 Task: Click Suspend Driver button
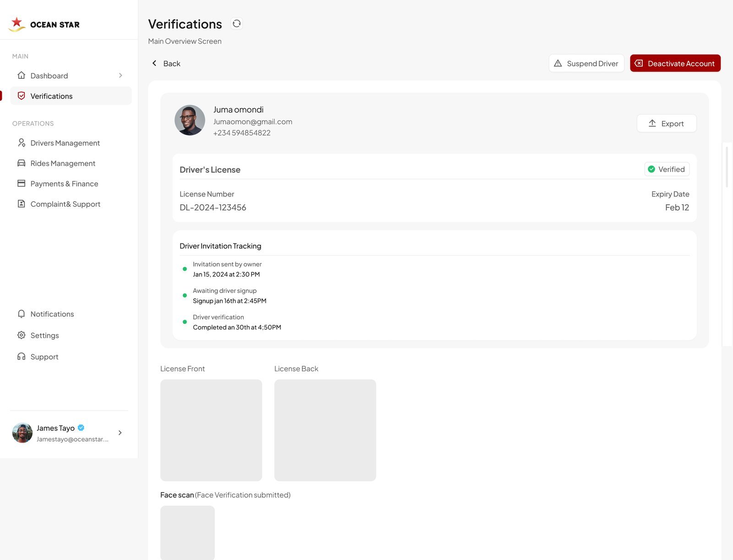point(586,63)
